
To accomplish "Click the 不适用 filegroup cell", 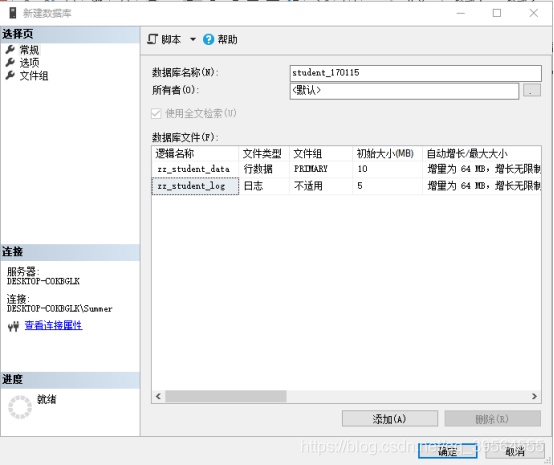I will pos(321,186).
